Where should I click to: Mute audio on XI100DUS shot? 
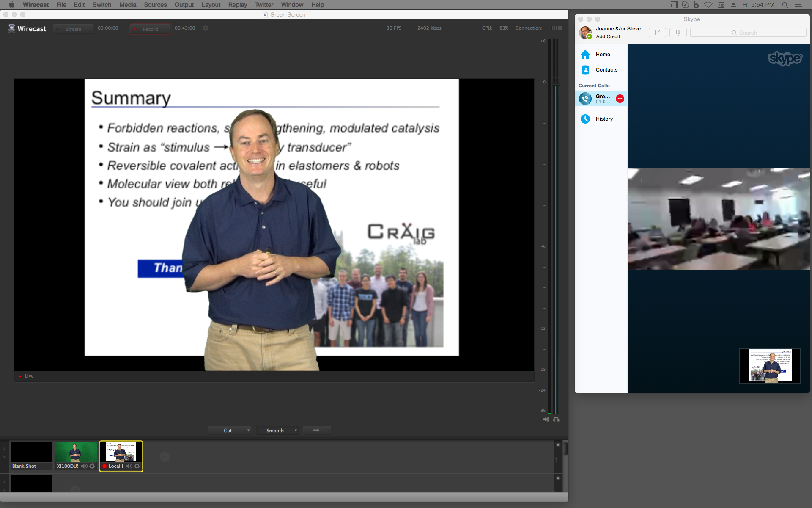(84, 466)
